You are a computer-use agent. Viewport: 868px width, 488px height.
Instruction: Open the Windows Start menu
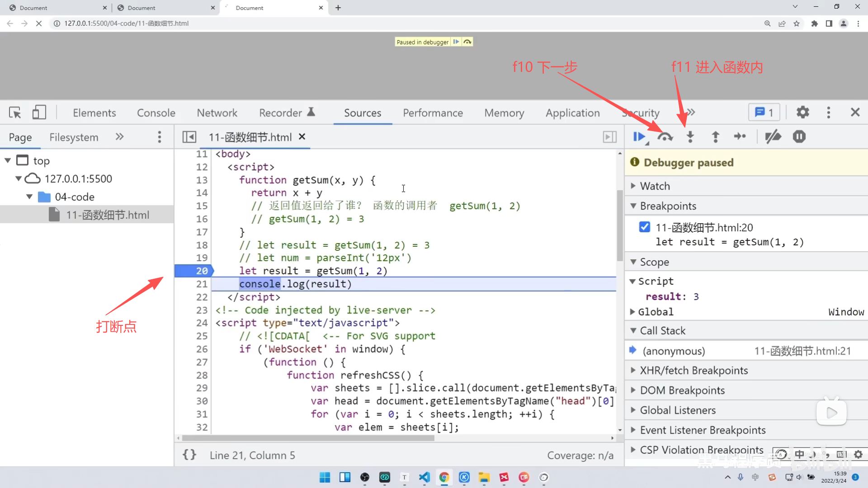325,477
